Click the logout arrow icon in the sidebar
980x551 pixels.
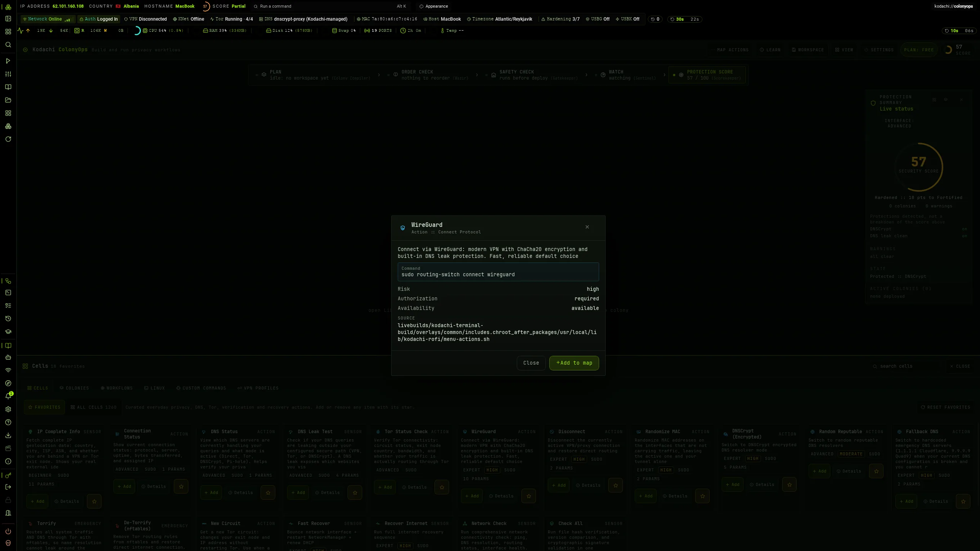[8, 487]
